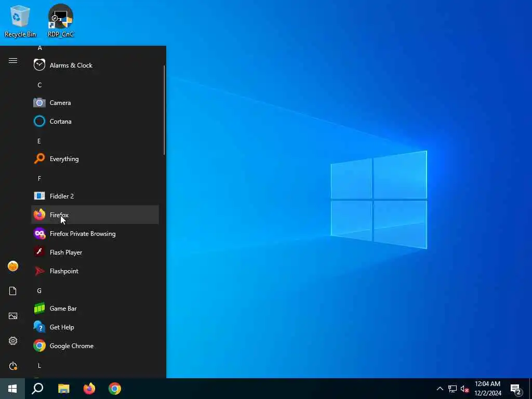
Task: Open Firefox Private Browsing
Action: point(95,233)
